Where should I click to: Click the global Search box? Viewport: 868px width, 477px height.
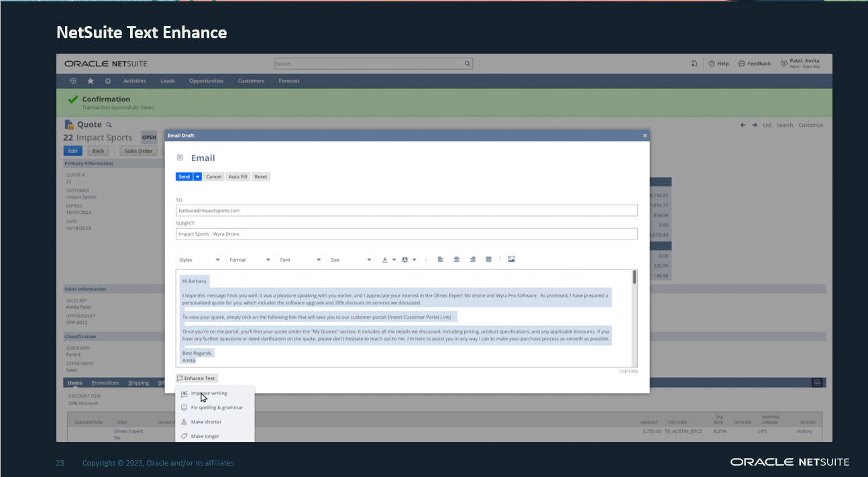click(374, 64)
